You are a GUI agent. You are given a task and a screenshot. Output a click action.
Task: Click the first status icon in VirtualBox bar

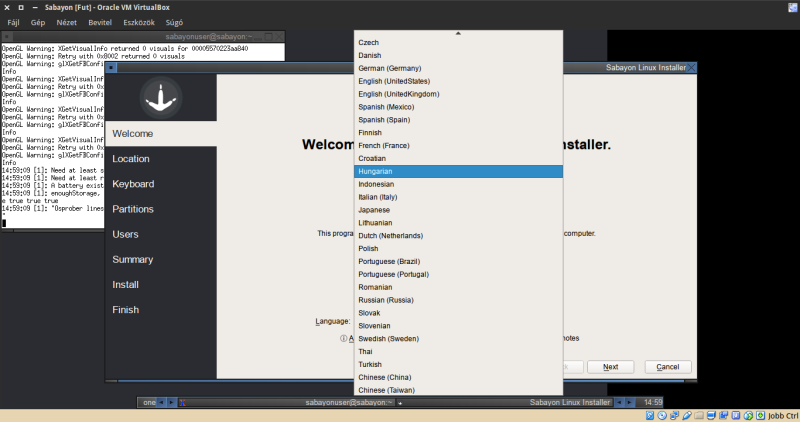[649, 415]
